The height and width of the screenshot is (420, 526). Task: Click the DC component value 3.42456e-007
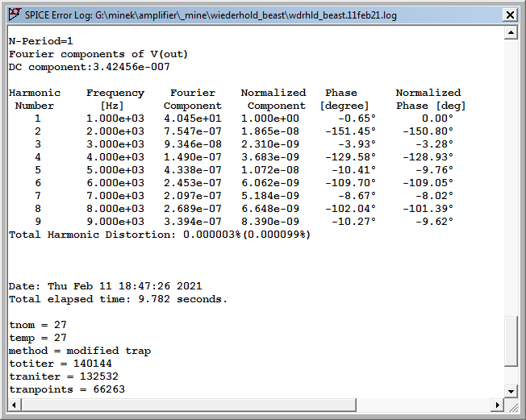(x=131, y=67)
